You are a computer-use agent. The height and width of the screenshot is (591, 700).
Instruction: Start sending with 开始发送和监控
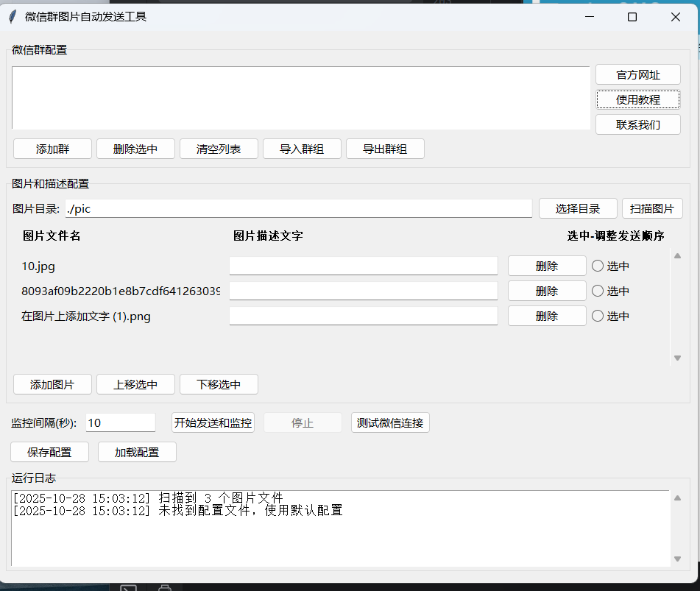click(x=213, y=423)
